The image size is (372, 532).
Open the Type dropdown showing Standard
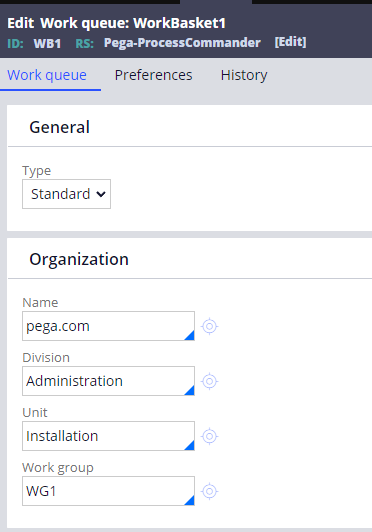[x=67, y=194]
